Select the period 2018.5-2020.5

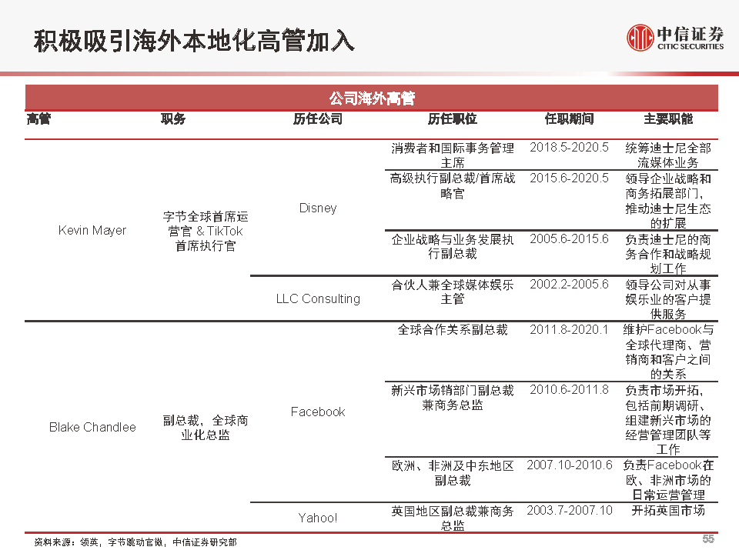coord(570,148)
